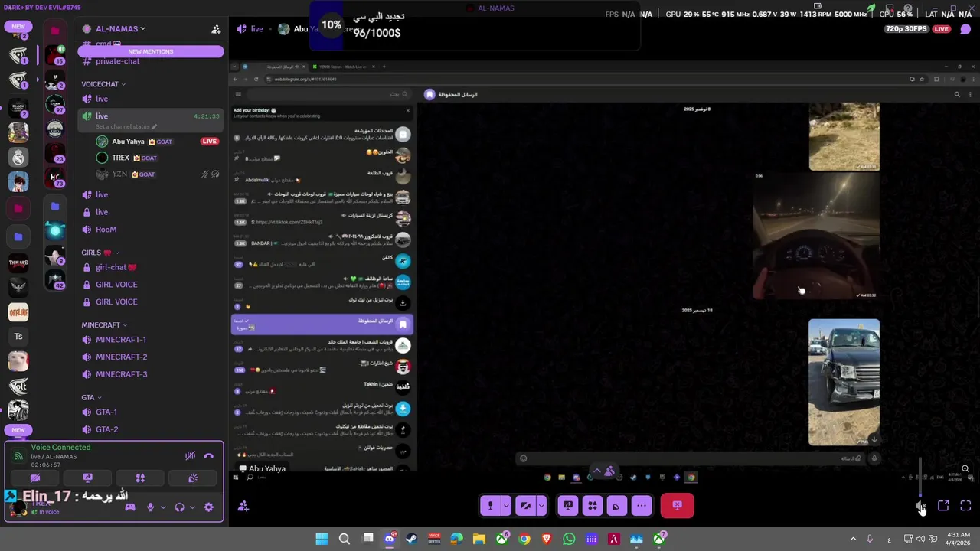Open activities launcher in voice panel

[140, 478]
